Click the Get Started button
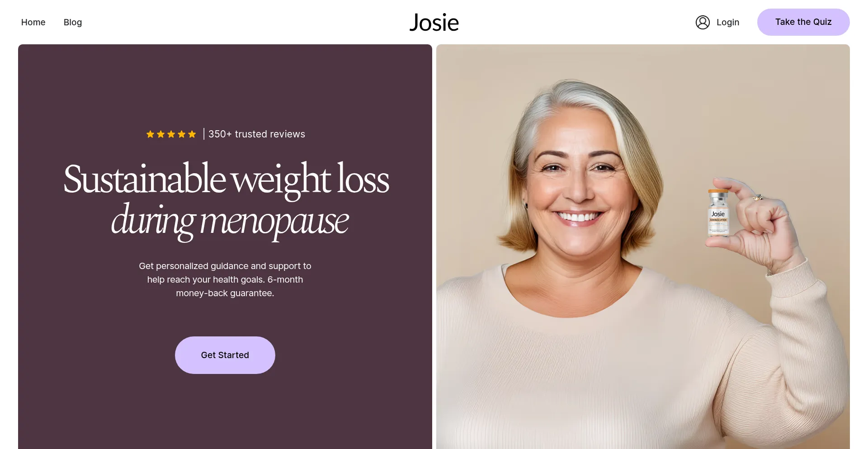The width and height of the screenshot is (868, 449). click(225, 355)
